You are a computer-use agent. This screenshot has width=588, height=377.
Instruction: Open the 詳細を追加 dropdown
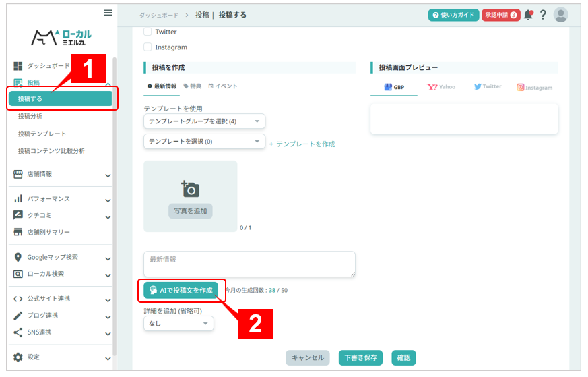[178, 324]
